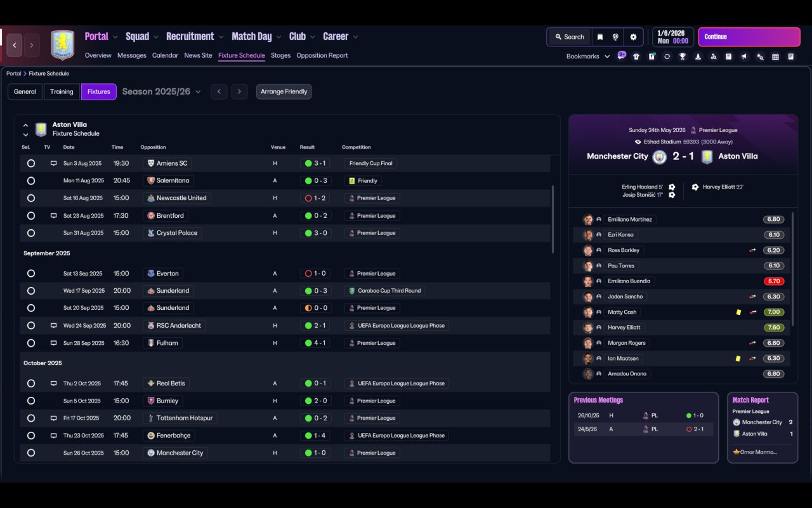Select the Fenerbahçe fixture radio button
This screenshot has height=508, width=812.
tap(30, 436)
